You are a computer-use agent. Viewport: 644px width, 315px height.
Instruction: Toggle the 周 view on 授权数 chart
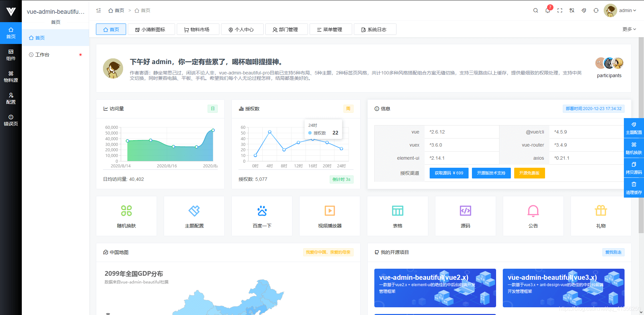click(348, 108)
